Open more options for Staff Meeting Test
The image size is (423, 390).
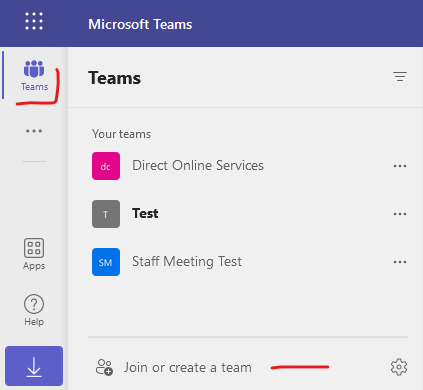[400, 262]
